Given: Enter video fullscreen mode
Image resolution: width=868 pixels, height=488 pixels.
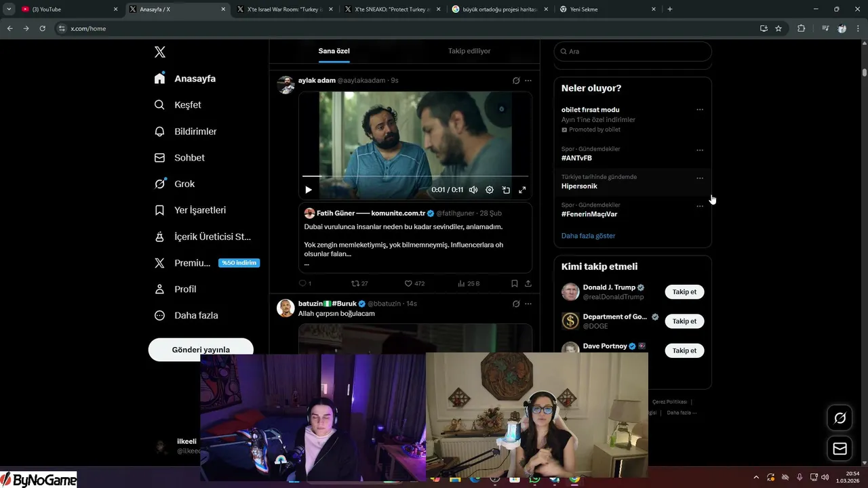Looking at the screenshot, I should (522, 190).
